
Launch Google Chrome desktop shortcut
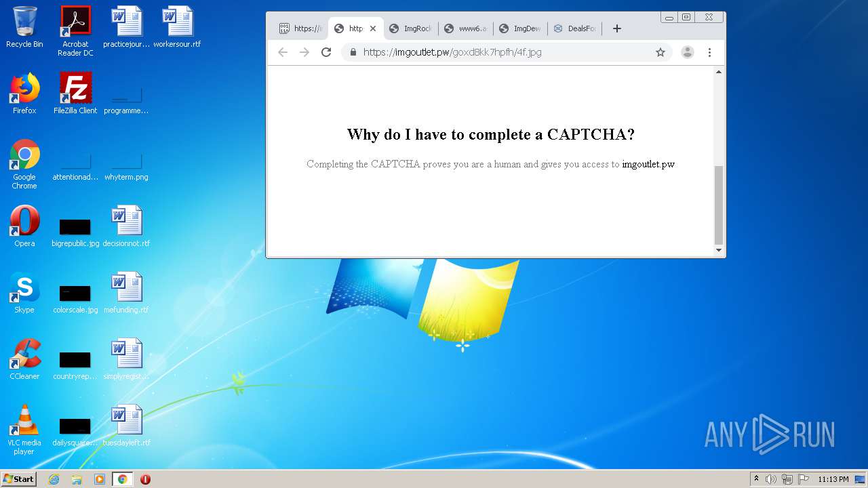point(24,164)
